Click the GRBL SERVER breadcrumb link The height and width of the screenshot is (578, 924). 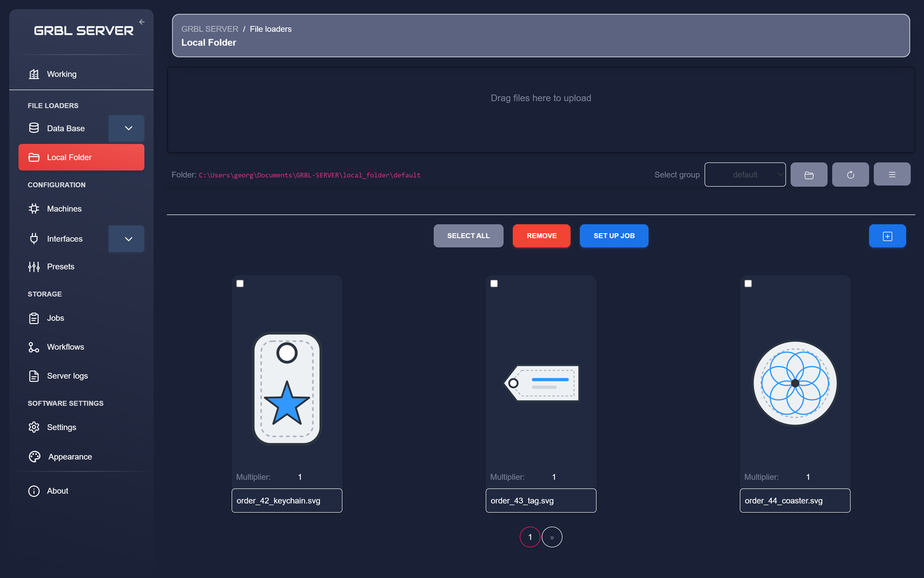pos(210,29)
